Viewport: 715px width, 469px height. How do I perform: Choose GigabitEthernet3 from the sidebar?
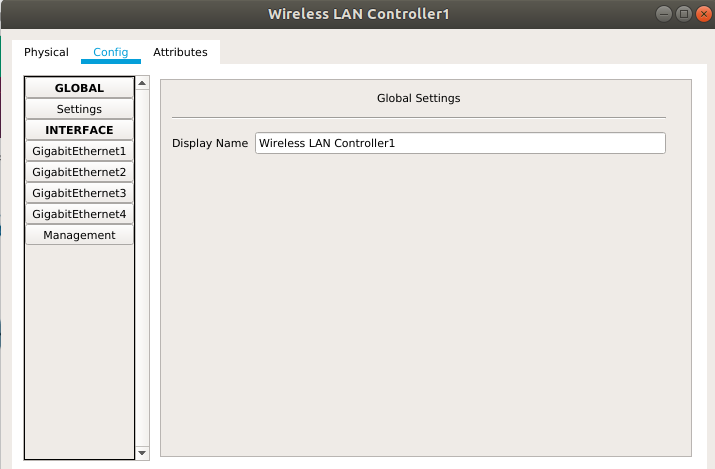click(x=79, y=193)
